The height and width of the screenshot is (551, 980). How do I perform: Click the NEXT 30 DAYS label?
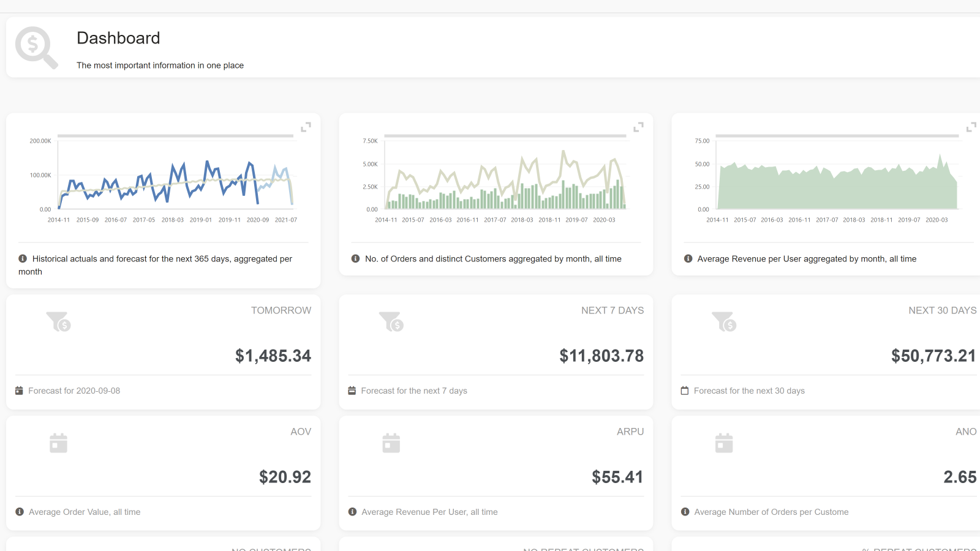coord(943,310)
